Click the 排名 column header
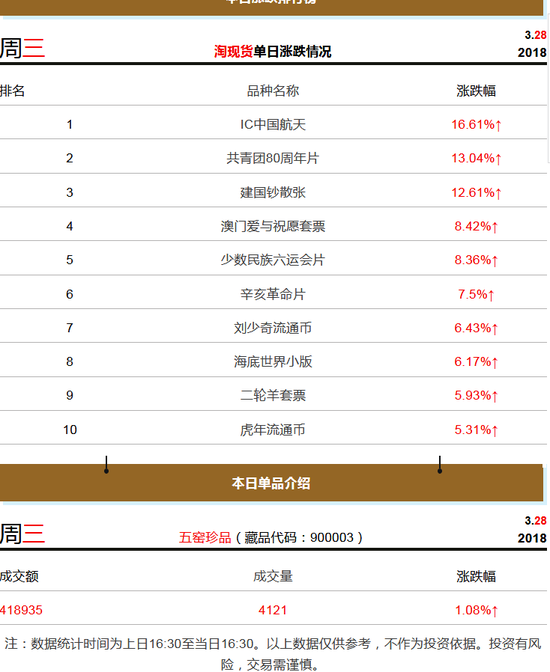This screenshot has width=550, height=672. tap(12, 91)
